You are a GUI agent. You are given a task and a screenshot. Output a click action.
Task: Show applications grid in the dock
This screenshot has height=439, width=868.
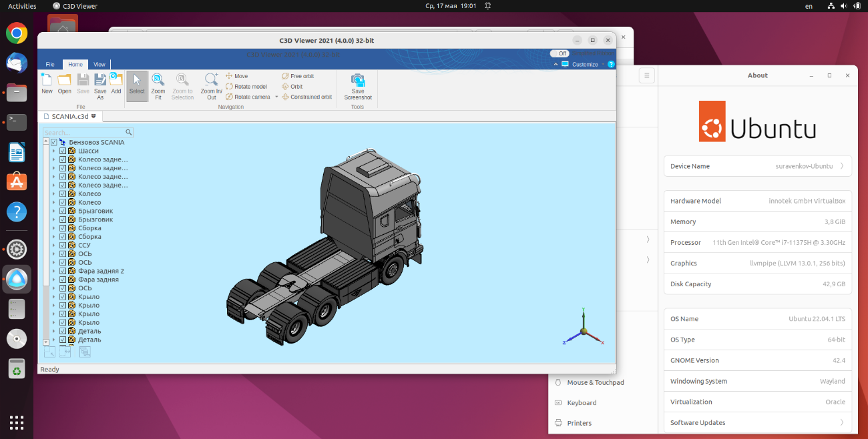(17, 422)
